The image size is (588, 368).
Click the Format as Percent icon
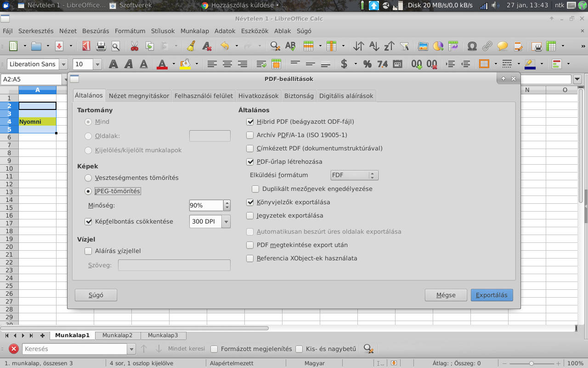pyautogui.click(x=367, y=64)
